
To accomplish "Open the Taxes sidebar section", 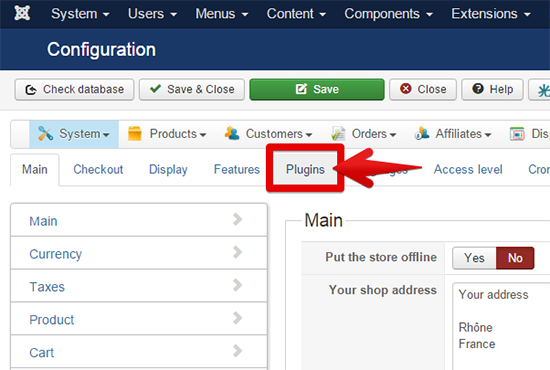I will pyautogui.click(x=139, y=286).
